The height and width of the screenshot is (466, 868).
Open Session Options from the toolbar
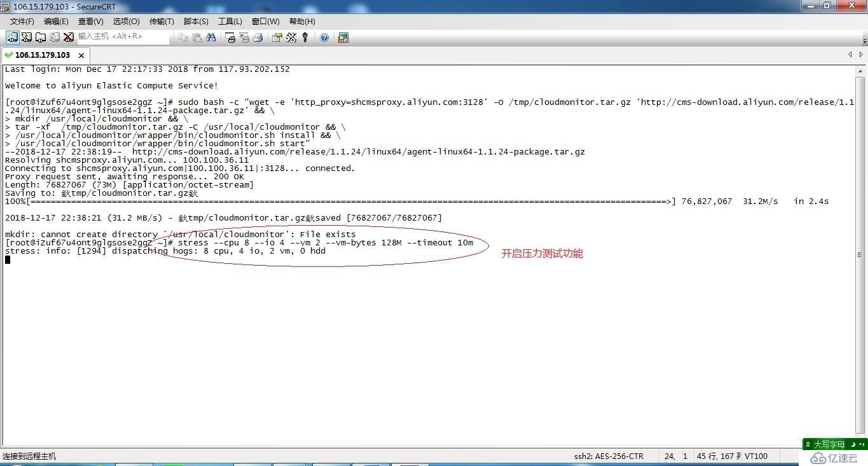coord(277,38)
